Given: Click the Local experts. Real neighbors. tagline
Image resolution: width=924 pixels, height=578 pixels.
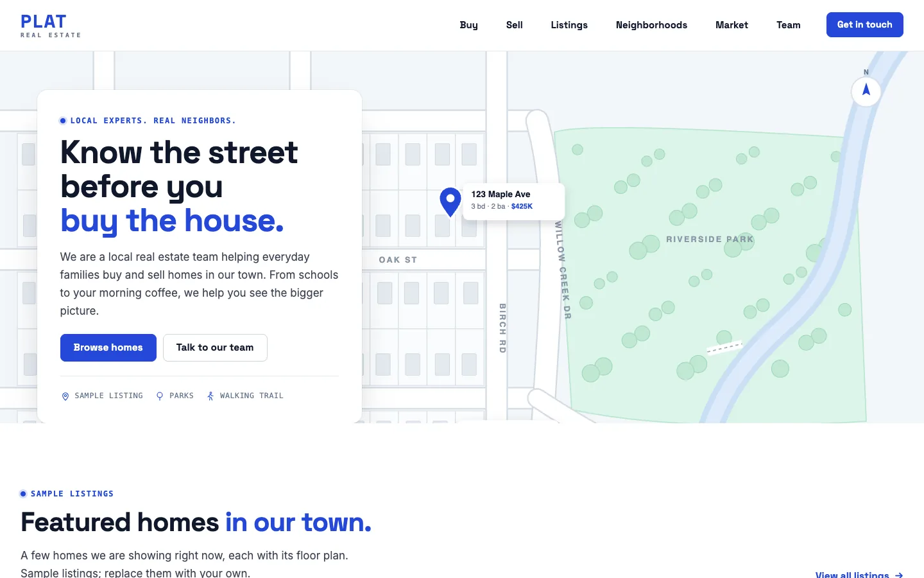Looking at the screenshot, I should click(x=153, y=121).
